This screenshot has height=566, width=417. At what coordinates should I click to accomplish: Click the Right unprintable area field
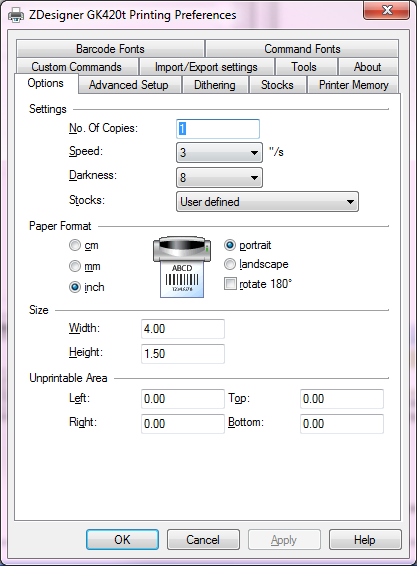[x=183, y=424]
